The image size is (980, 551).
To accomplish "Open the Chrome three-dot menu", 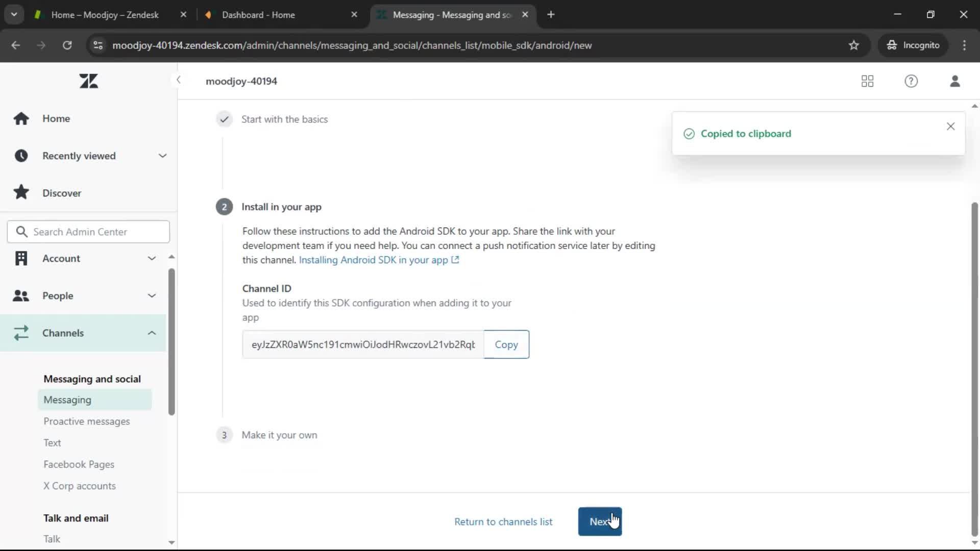I will coord(964,45).
